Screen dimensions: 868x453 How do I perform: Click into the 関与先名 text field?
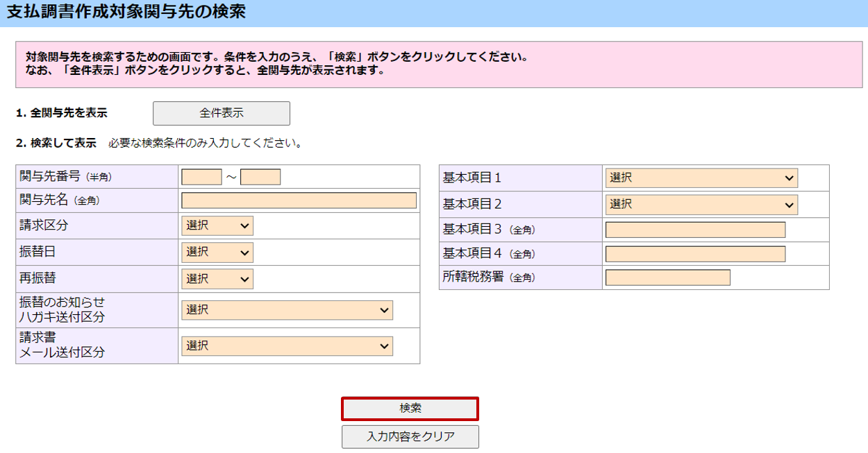click(299, 200)
